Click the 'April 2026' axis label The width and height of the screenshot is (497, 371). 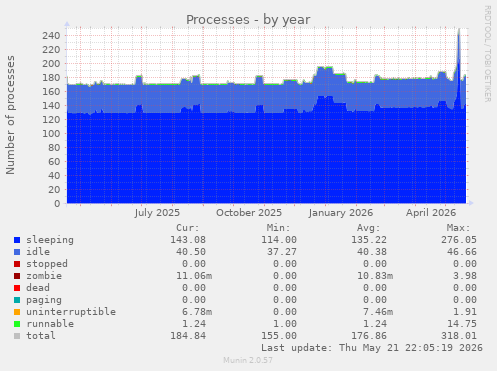[431, 213]
